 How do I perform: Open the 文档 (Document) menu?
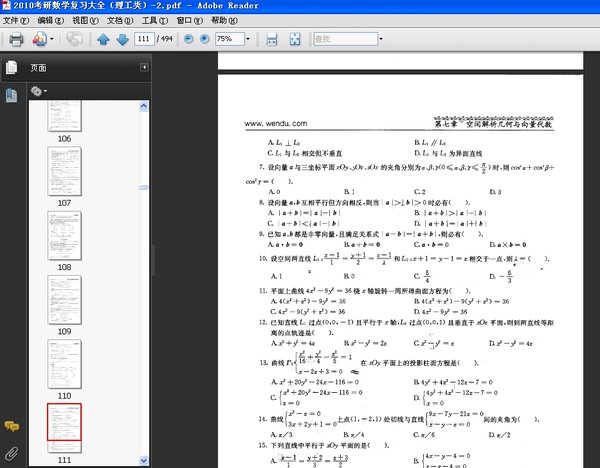pos(120,20)
